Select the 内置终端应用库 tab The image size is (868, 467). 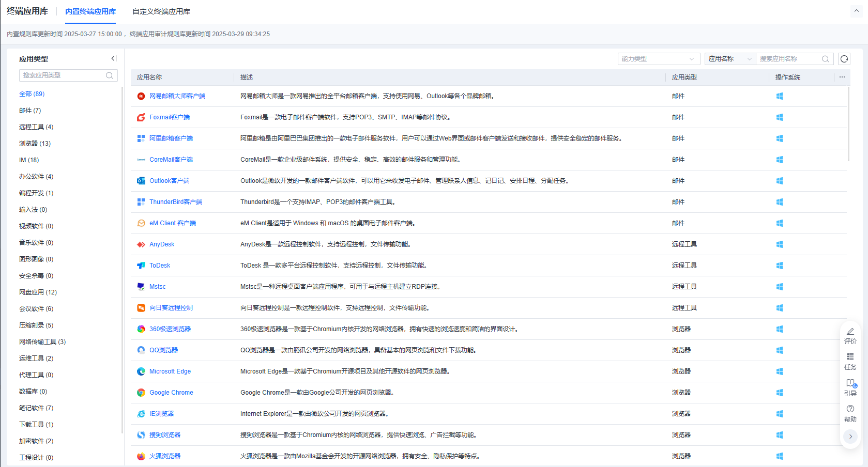coord(90,11)
